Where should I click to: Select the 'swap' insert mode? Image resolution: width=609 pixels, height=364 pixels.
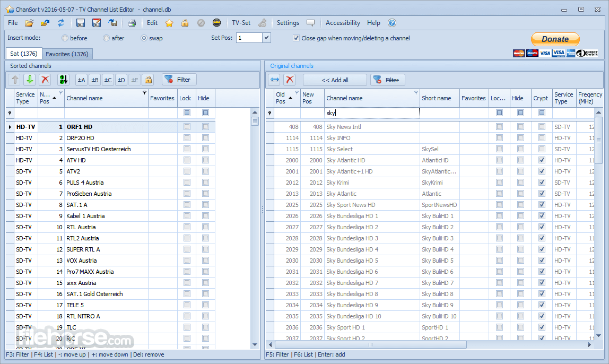click(144, 38)
